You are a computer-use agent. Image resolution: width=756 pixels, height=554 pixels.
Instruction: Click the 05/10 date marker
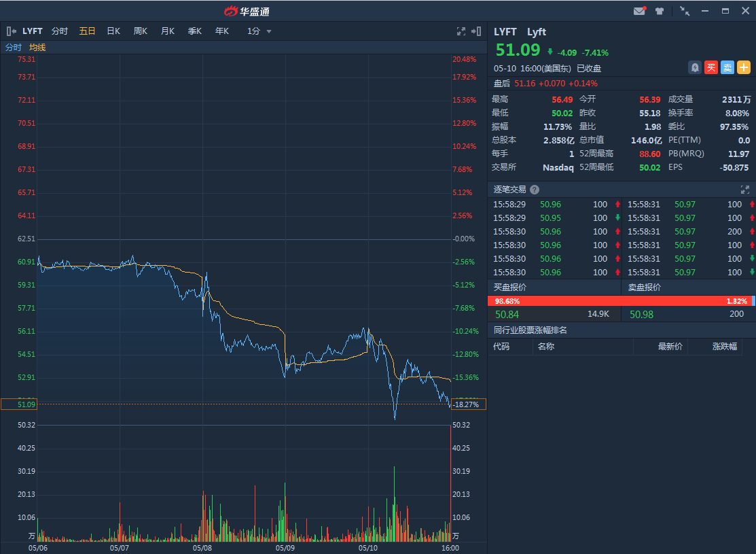click(x=368, y=548)
